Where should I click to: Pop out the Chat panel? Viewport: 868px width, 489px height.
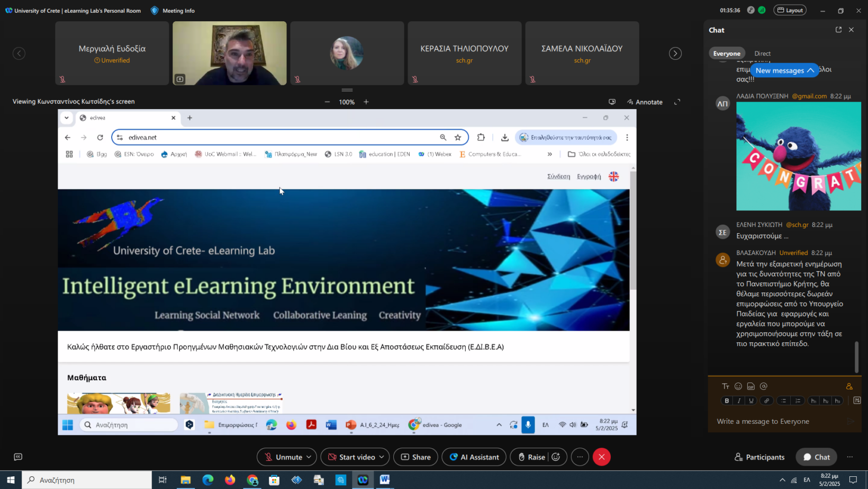[838, 30]
